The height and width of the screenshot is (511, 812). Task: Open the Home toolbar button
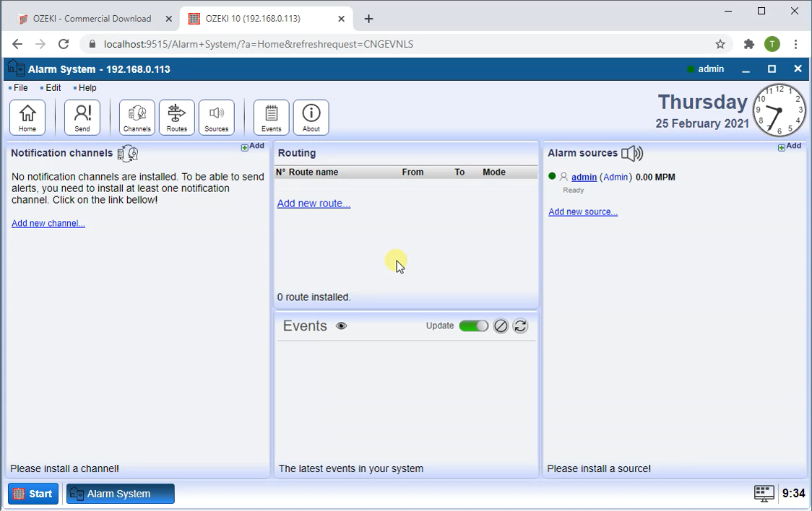point(27,118)
